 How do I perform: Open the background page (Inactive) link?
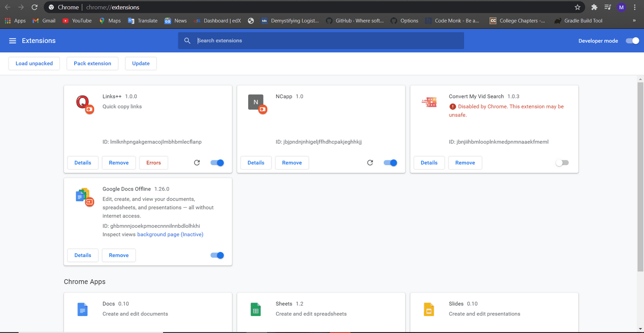170,235
